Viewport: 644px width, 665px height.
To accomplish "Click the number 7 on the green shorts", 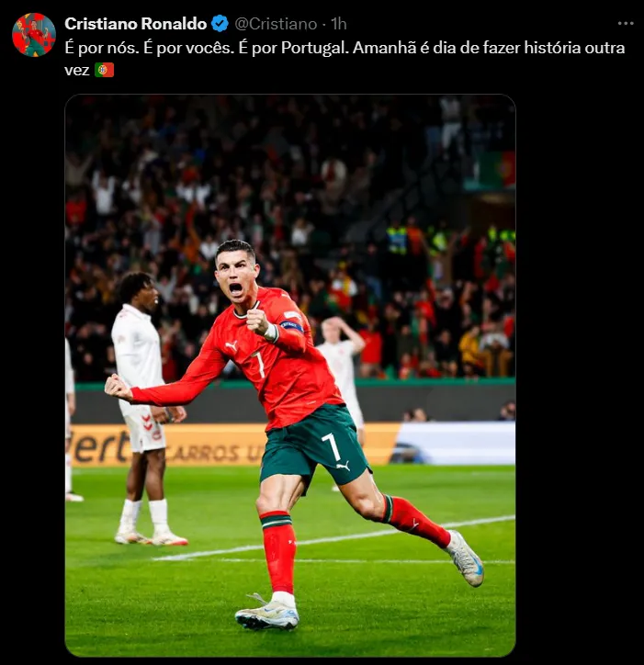I will 332,445.
